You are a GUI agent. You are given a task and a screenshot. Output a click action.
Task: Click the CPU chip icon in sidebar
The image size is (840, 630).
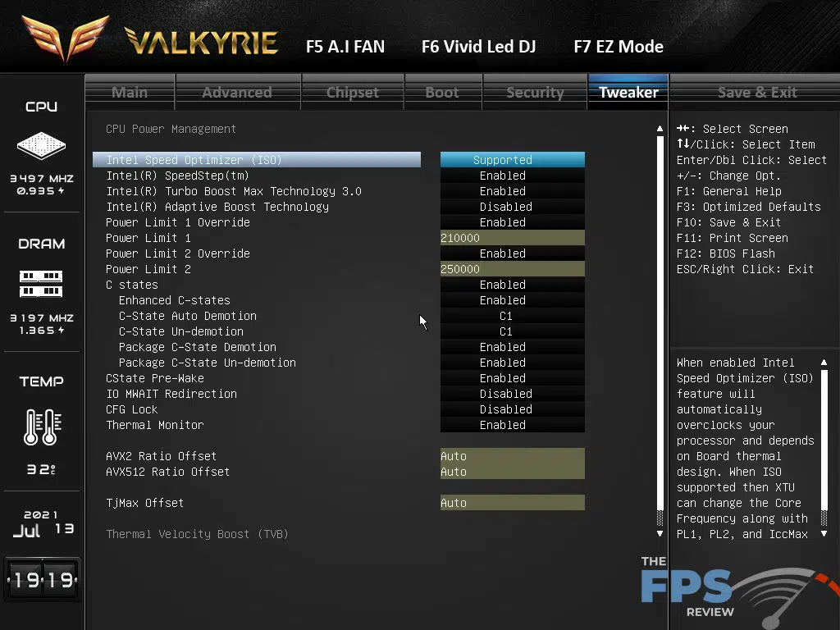point(41,146)
